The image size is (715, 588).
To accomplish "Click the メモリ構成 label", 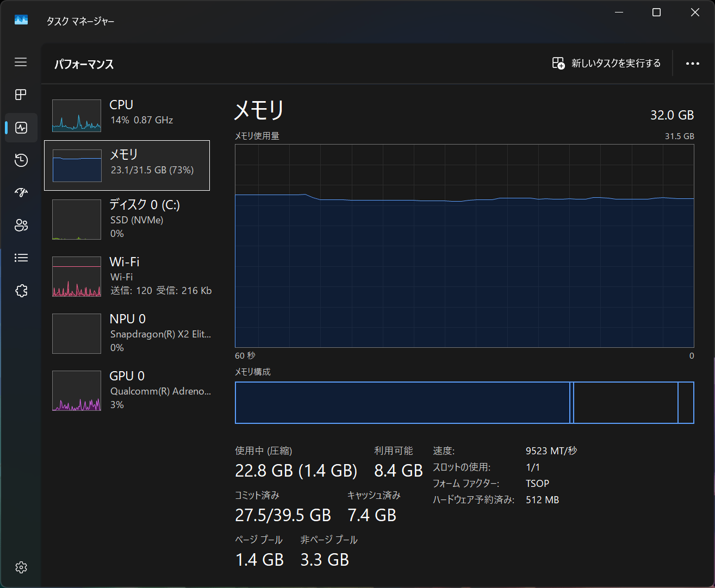I will (252, 372).
